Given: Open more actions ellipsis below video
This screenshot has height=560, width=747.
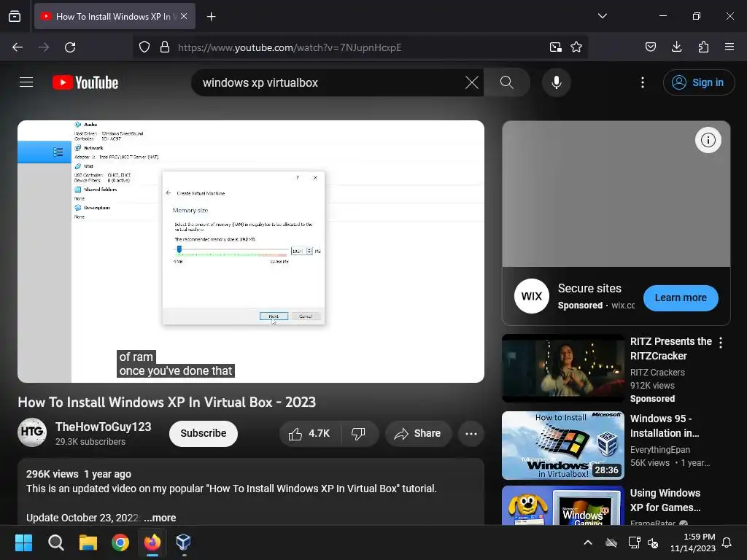Looking at the screenshot, I should (x=471, y=434).
